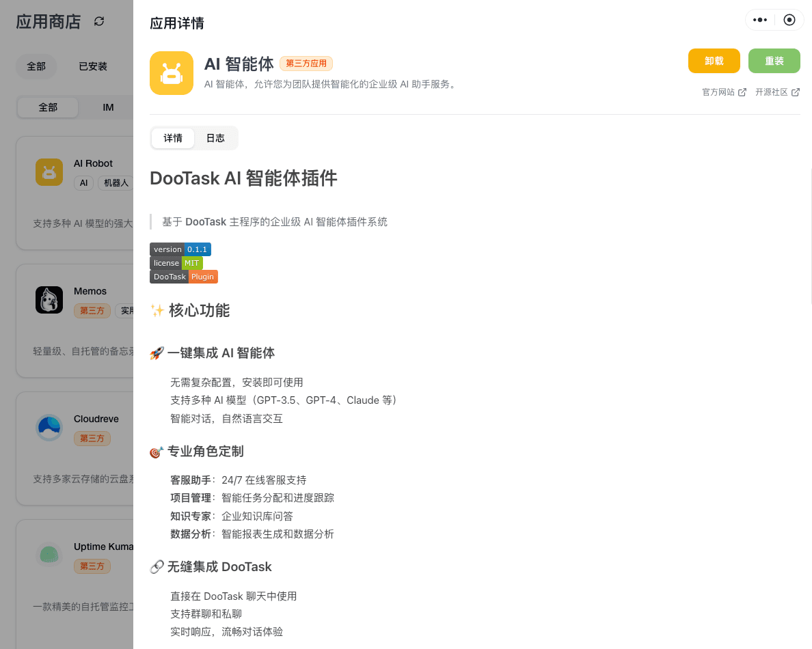
Task: Click the 实时响应，流畅对话体验 line
Action: (226, 632)
